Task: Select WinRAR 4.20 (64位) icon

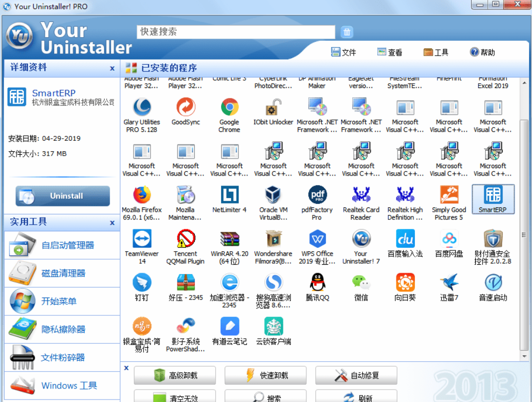Action: [229, 239]
